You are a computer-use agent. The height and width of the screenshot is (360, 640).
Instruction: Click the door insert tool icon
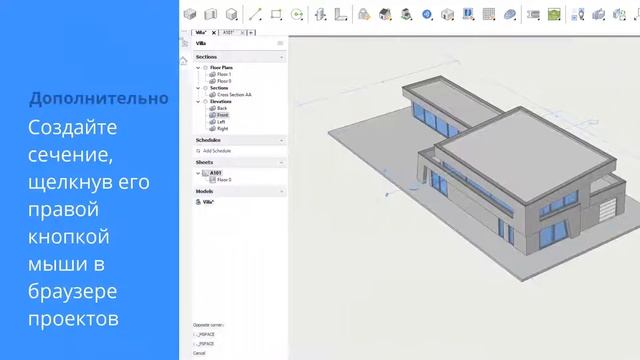tap(320, 14)
